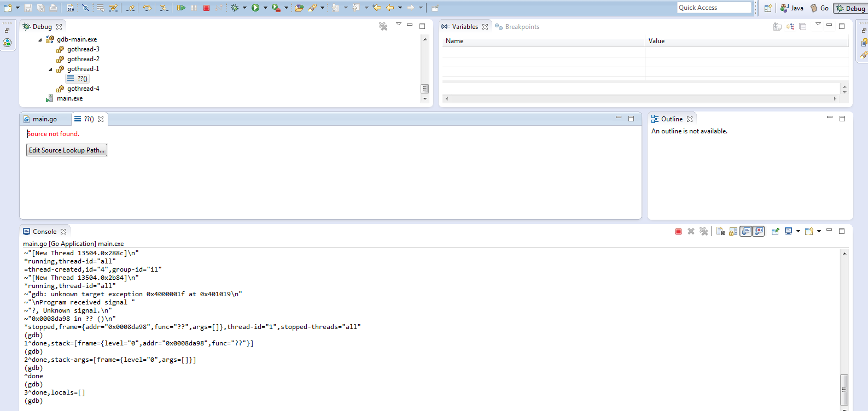Click the Debug bug icon in the toolbar
Screen dimensions: 868x411
235,8
